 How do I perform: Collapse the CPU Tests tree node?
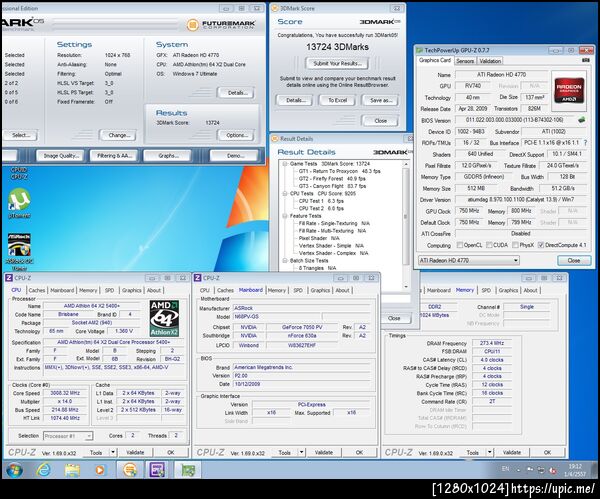coord(285,194)
